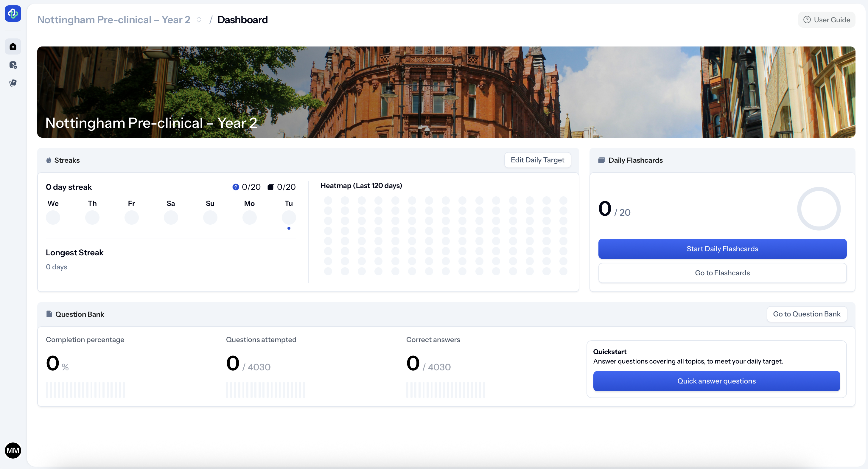Select Tuesday's streak circle
Viewport: 868px width, 469px height.
coord(289,218)
